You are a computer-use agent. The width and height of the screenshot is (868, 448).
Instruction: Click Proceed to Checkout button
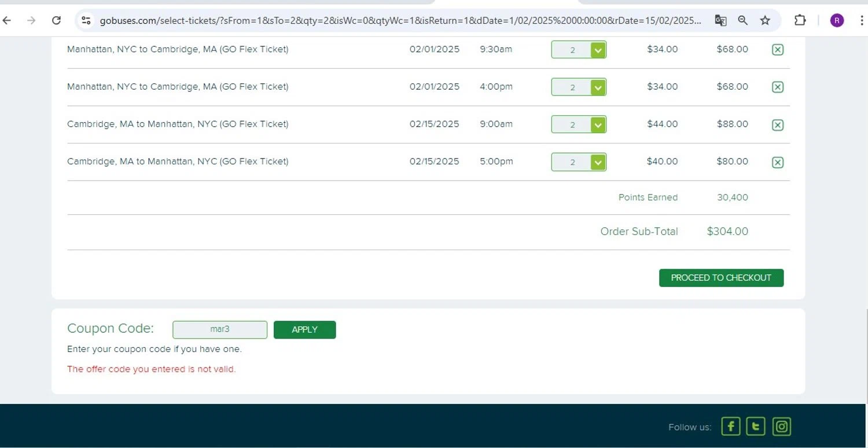pyautogui.click(x=721, y=278)
